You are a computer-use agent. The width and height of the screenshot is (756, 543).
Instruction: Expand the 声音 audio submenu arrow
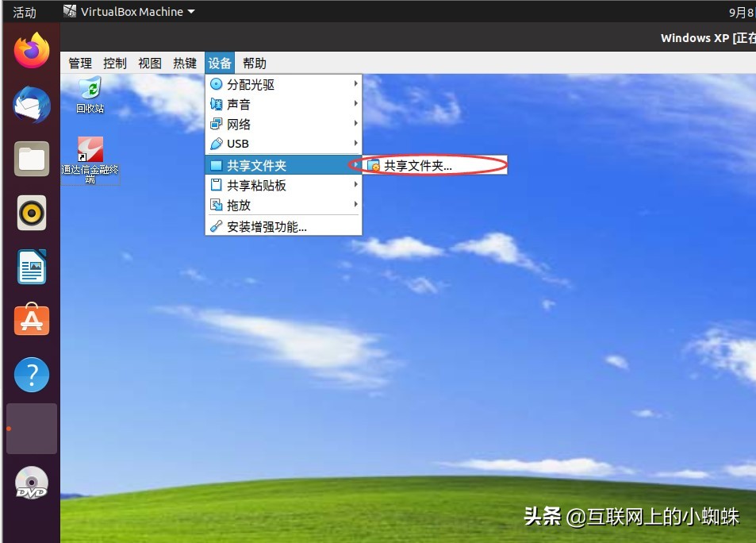tap(356, 104)
